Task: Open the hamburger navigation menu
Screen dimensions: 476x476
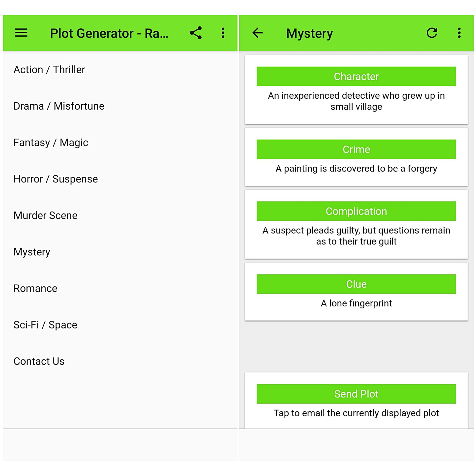Action: [x=21, y=33]
